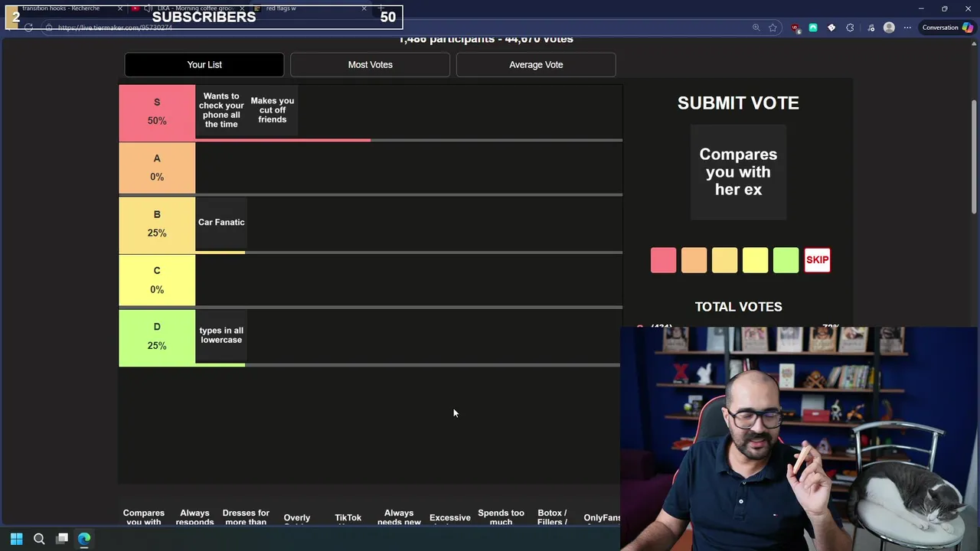Screen dimensions: 980x551
Task: Click the 'Compares you with her ex' card
Action: [738, 172]
